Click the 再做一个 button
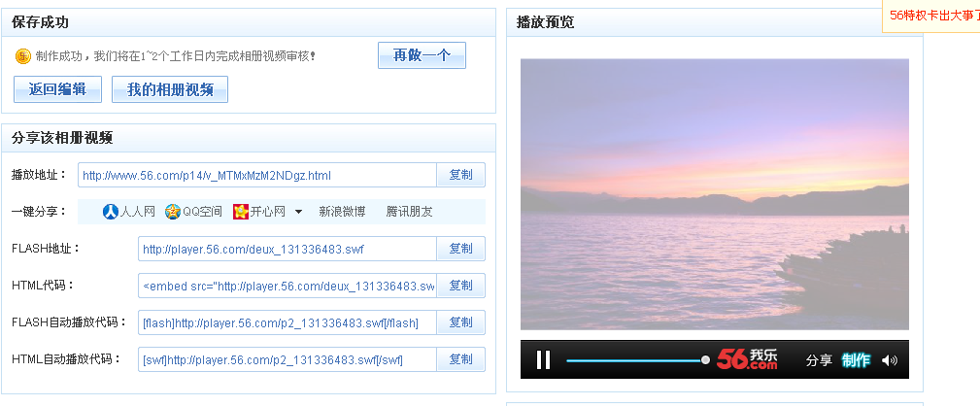This screenshot has width=980, height=406. coord(422,55)
